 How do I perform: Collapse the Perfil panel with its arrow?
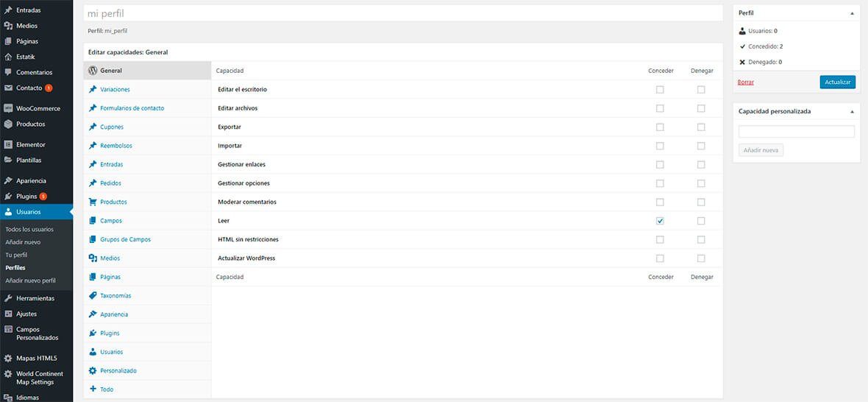pos(852,13)
